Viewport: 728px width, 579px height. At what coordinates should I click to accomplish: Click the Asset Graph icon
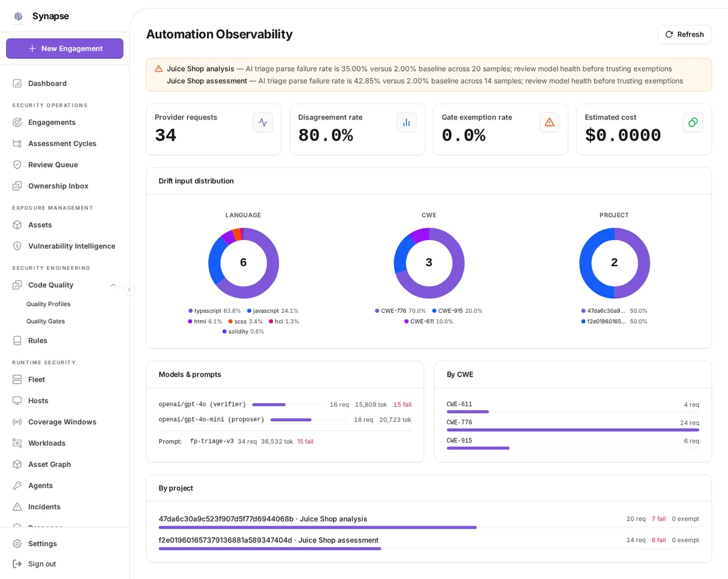click(17, 464)
